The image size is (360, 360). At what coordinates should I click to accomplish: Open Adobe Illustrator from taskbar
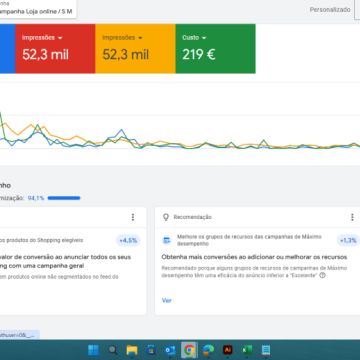(228, 350)
